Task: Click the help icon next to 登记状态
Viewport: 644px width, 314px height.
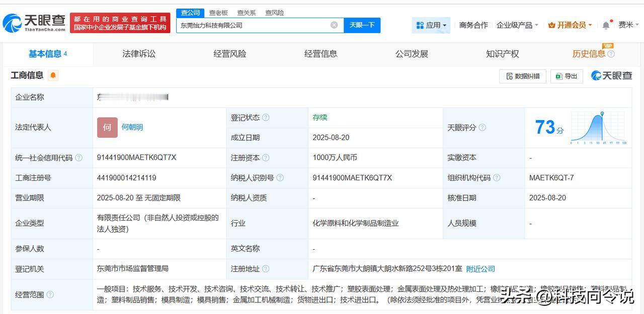Action: click(266, 118)
